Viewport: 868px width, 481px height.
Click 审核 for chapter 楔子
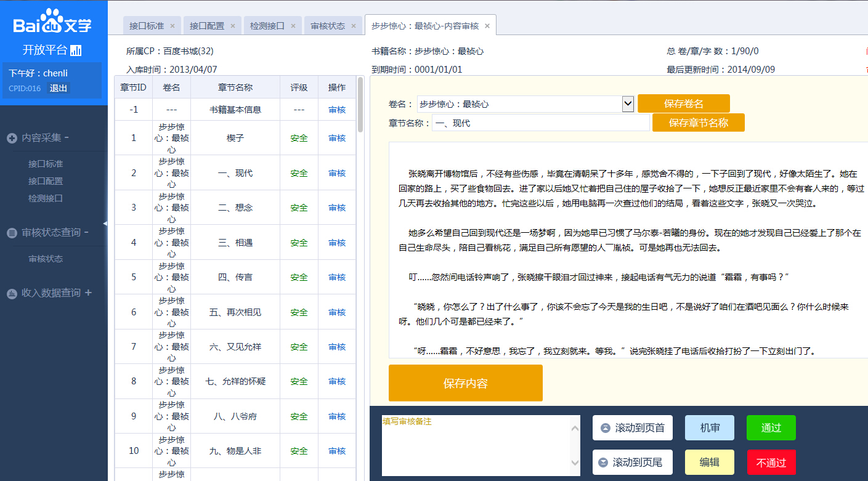[337, 138]
